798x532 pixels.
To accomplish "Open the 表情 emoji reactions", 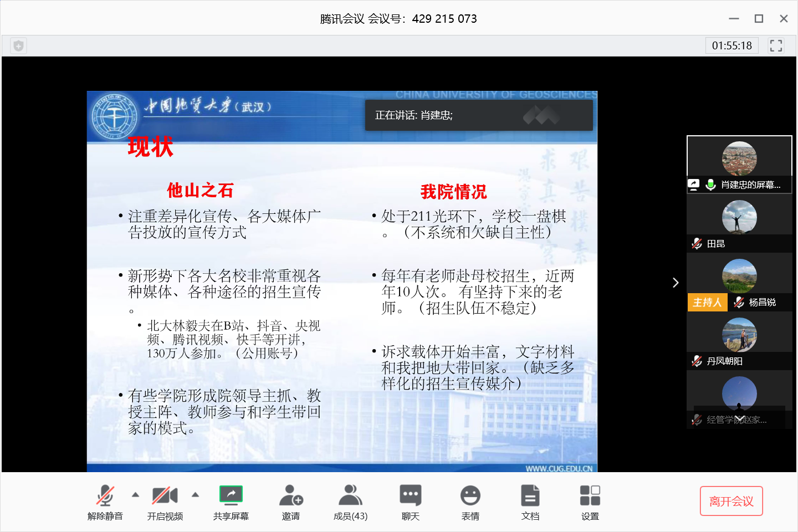I will pyautogui.click(x=470, y=501).
